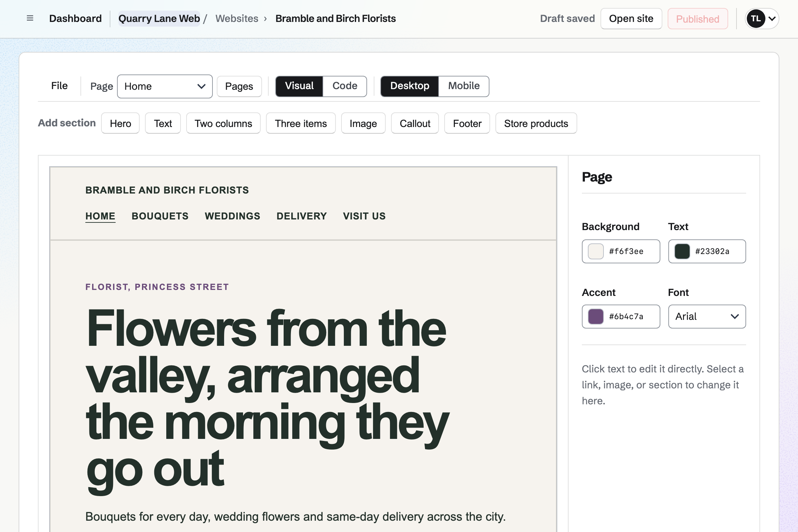The width and height of the screenshot is (798, 532).
Task: Open the File menu
Action: coord(60,86)
